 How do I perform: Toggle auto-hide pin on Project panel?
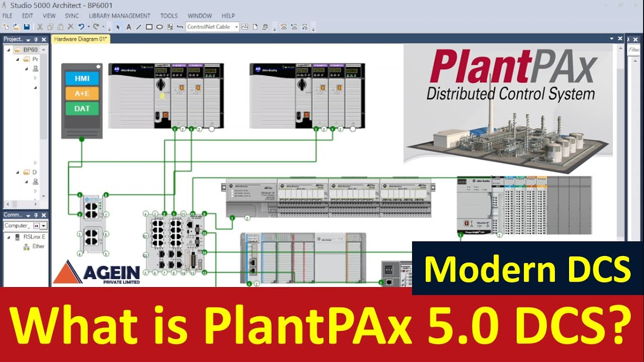pos(36,39)
